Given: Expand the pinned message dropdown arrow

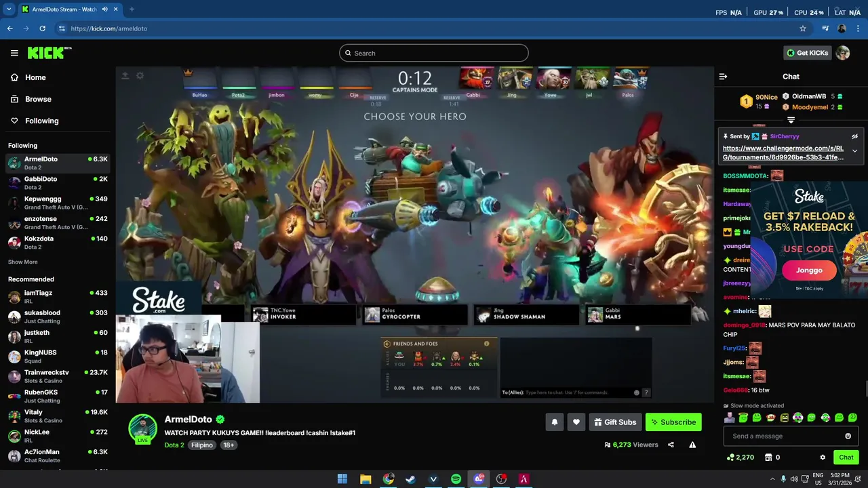Looking at the screenshot, I should pyautogui.click(x=854, y=151).
